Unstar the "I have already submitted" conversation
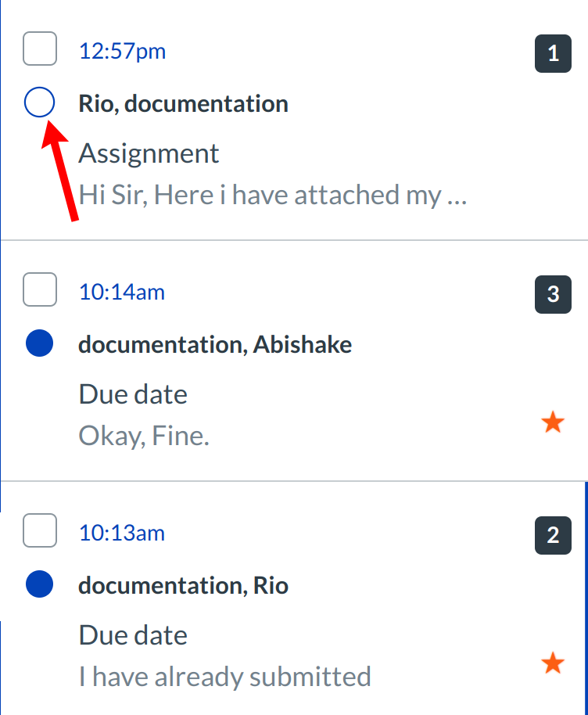588x715 pixels. click(x=553, y=664)
